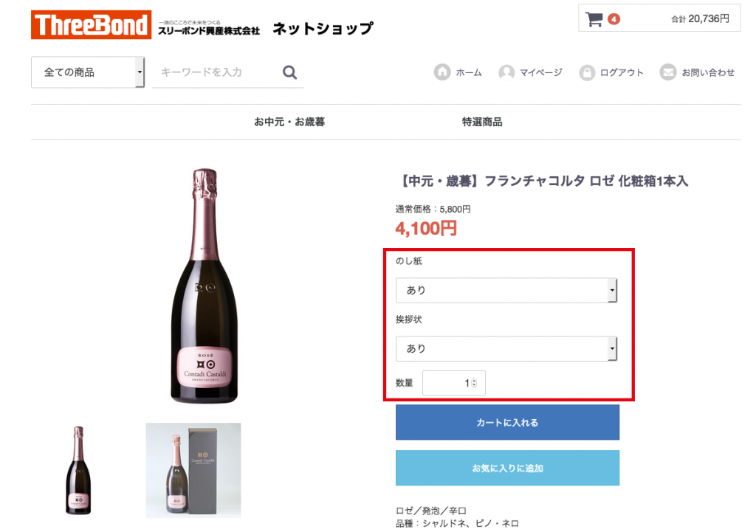Screen dimensions: 756x532
Task: Click the contact envelope icon
Action: (668, 72)
